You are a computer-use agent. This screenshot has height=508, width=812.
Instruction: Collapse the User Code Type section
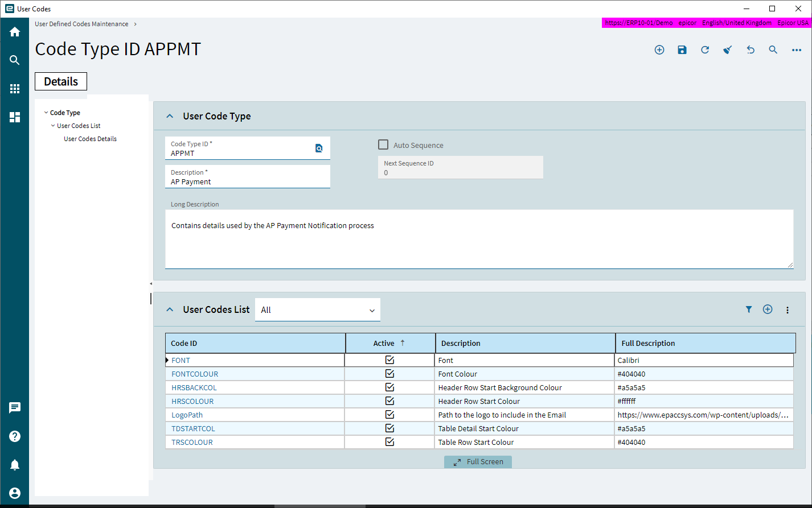pos(169,116)
